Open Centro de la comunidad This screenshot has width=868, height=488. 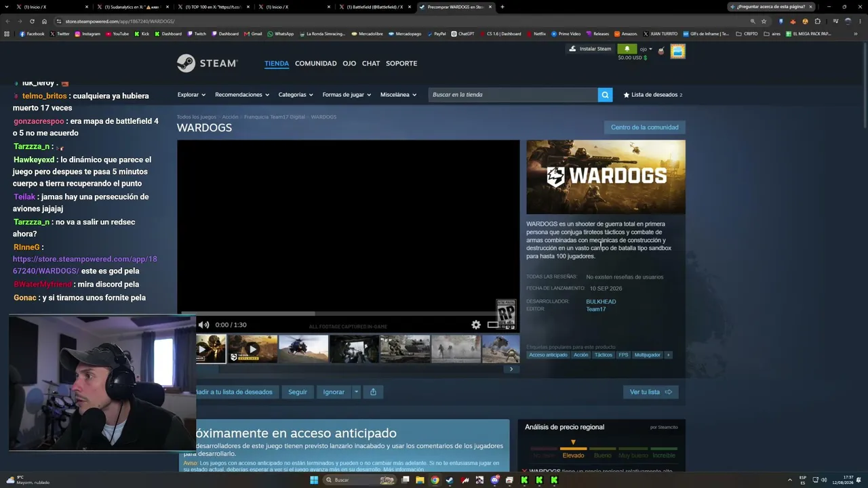click(644, 127)
